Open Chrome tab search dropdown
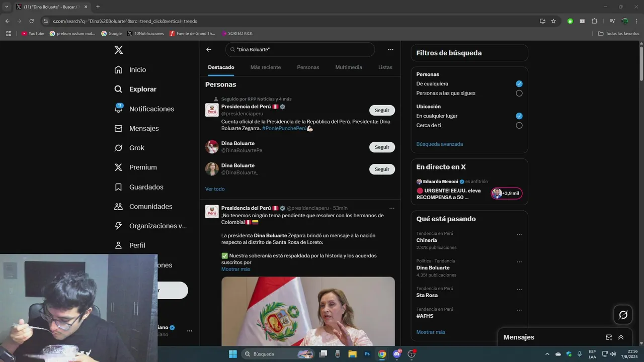The height and width of the screenshot is (362, 644). (x=7, y=7)
